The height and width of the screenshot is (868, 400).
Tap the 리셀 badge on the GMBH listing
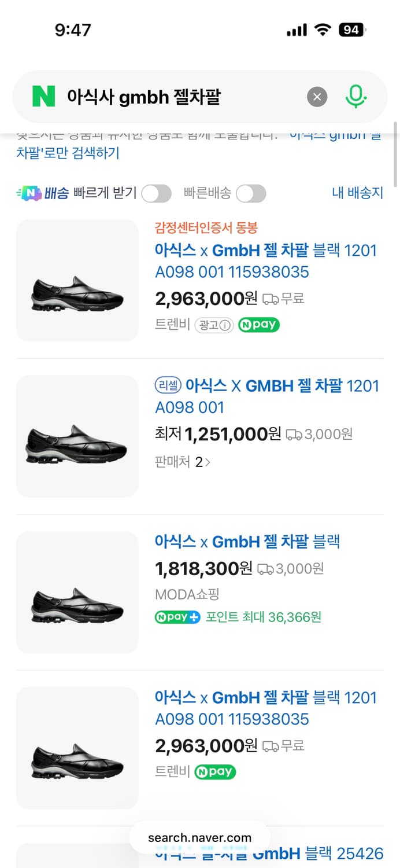pyautogui.click(x=167, y=385)
